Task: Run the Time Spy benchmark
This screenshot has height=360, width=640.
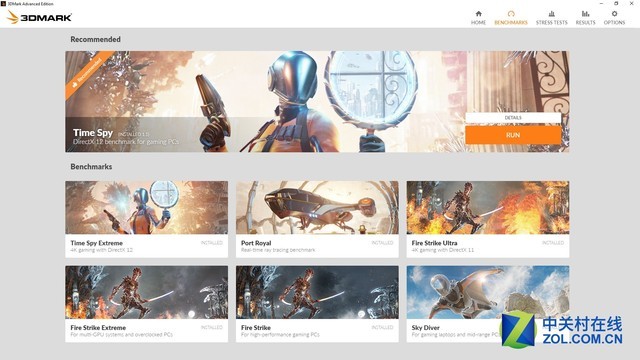Action: click(513, 135)
